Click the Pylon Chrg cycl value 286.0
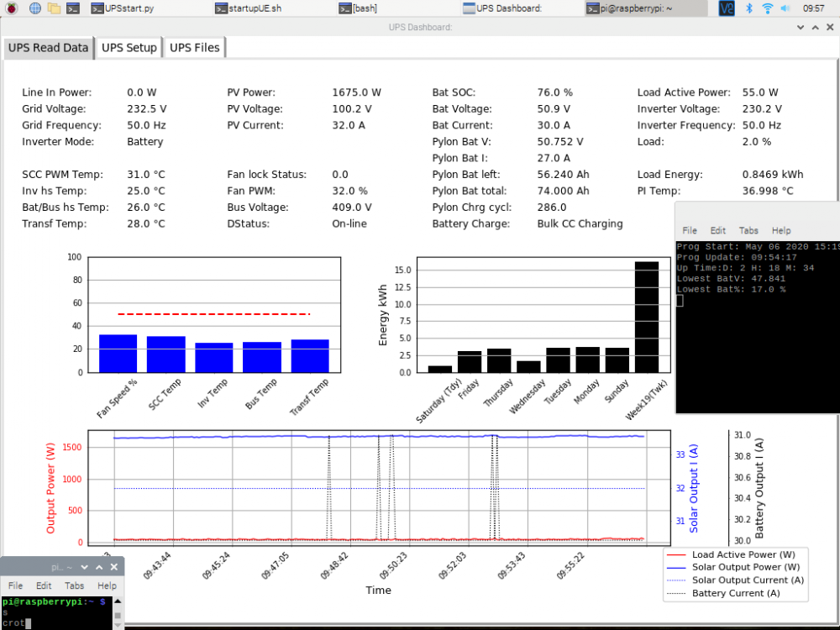The height and width of the screenshot is (630, 840). [x=552, y=207]
